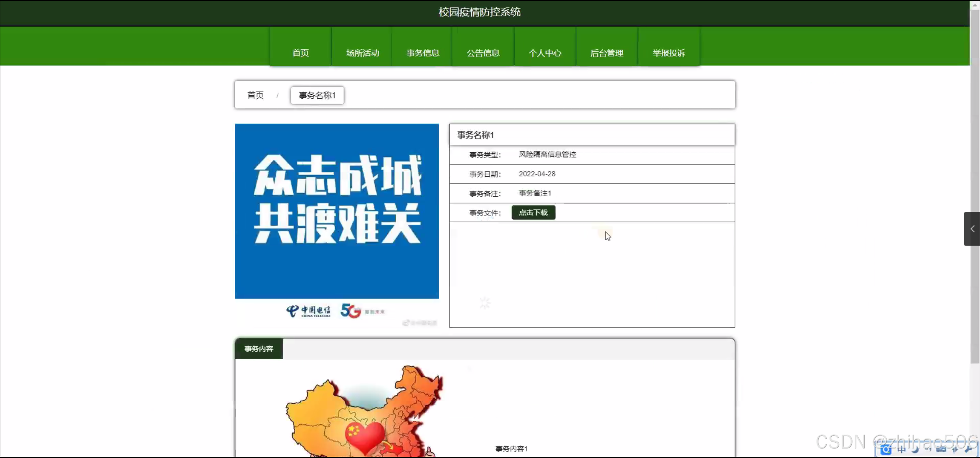The width and height of the screenshot is (980, 458).
Task: Select the 事务内容 tab
Action: (259, 349)
